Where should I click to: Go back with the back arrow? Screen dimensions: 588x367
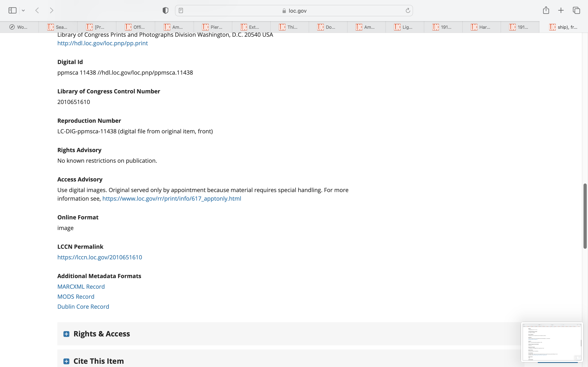pyautogui.click(x=37, y=10)
